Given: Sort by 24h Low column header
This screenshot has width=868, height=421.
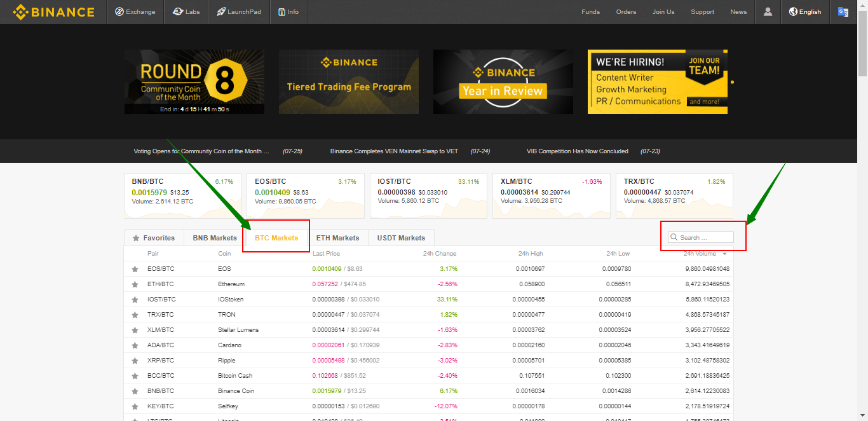Looking at the screenshot, I should (x=617, y=254).
